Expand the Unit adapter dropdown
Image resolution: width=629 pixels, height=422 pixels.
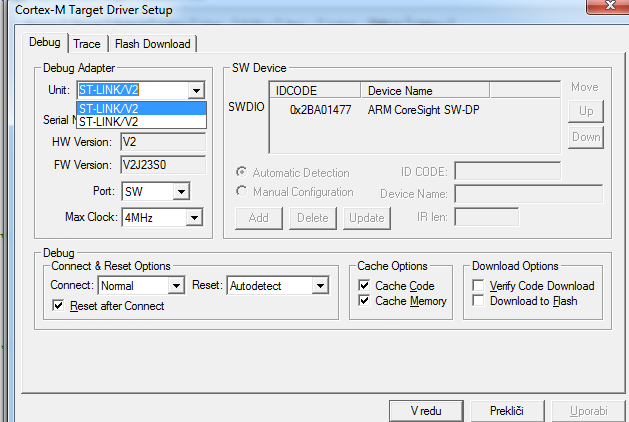pos(196,90)
